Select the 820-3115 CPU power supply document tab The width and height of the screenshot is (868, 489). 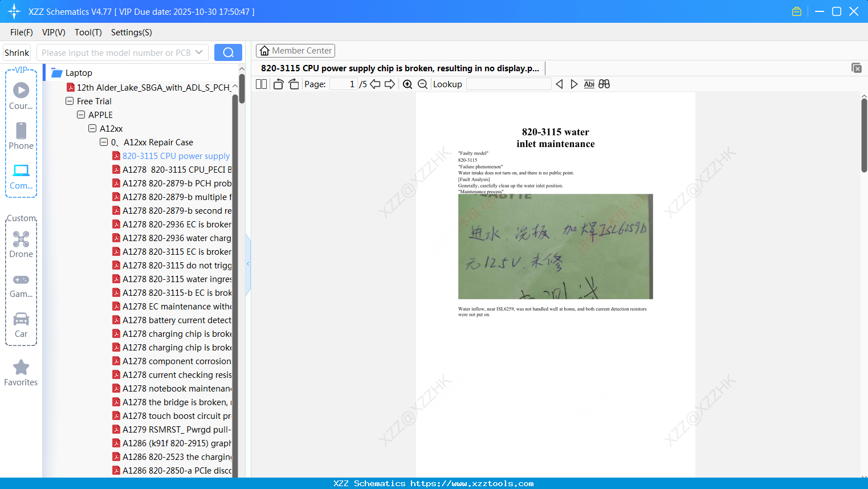(x=400, y=68)
